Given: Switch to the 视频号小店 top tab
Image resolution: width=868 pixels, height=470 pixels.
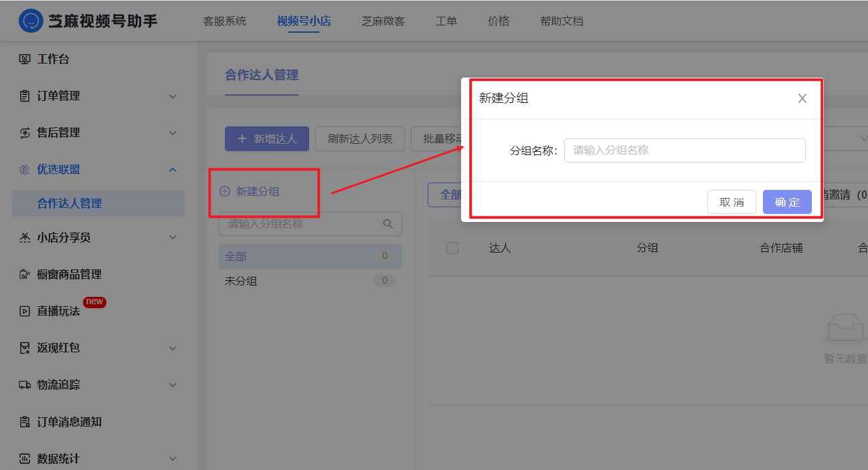Looking at the screenshot, I should (x=304, y=21).
